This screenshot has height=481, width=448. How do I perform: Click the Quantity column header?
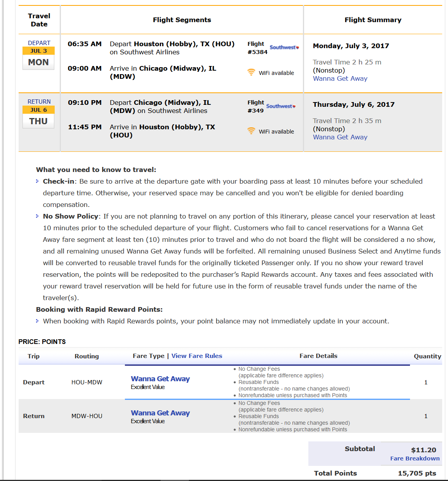(x=427, y=356)
